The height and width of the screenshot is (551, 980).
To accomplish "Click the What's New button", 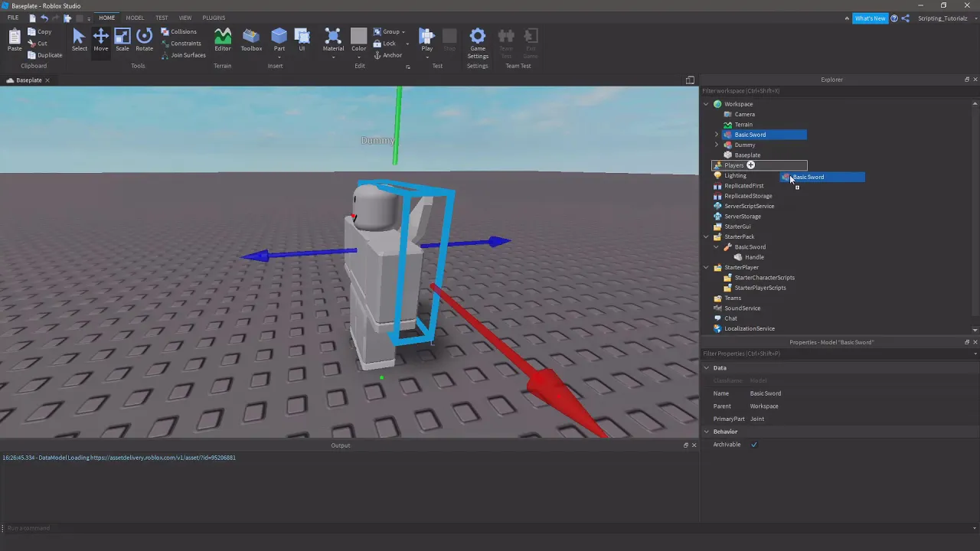I will (870, 18).
